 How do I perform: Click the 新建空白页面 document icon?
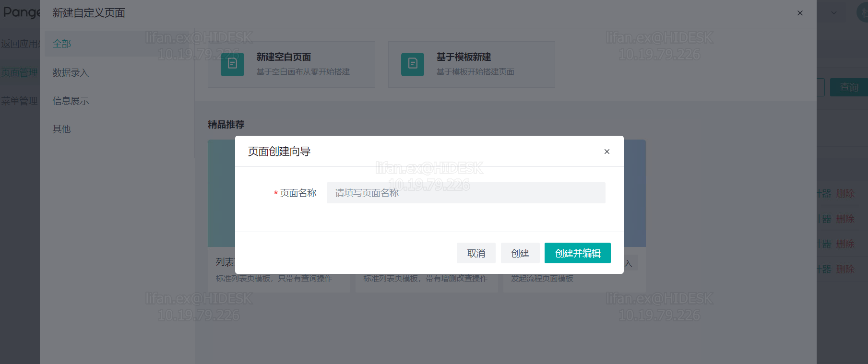(233, 64)
